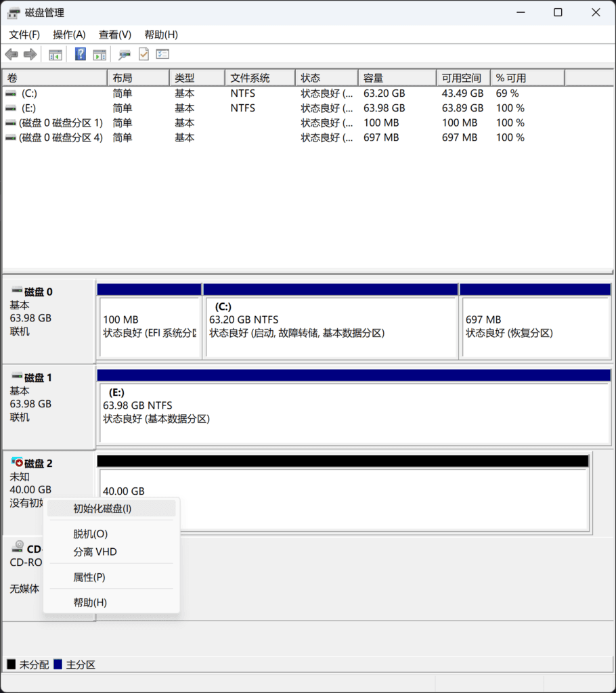
Task: Click the checkmark task icon on toolbar
Action: [143, 54]
